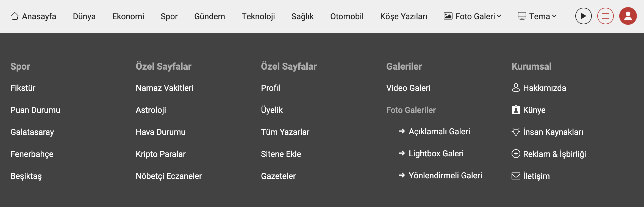Select Teknoloji in the top navigation

pos(258,17)
